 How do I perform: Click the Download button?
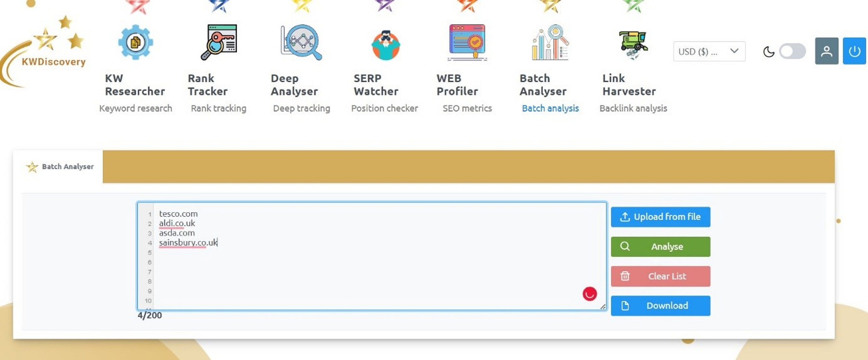[x=660, y=306]
